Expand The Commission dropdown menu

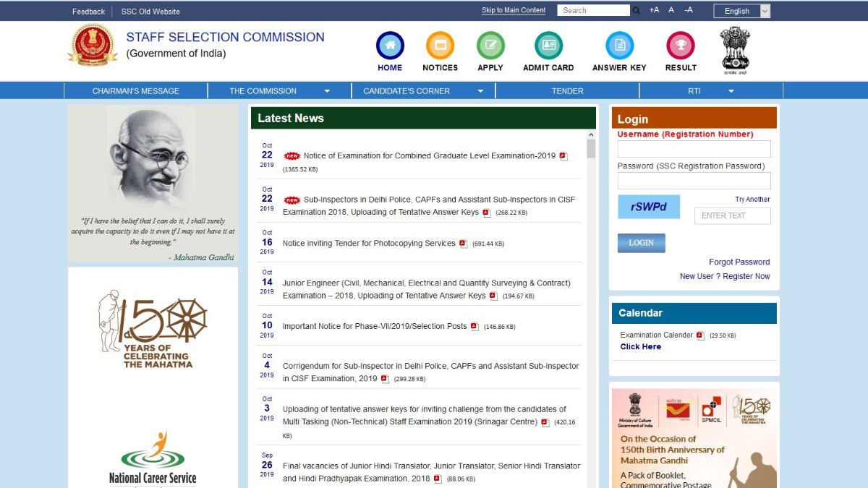coord(327,91)
